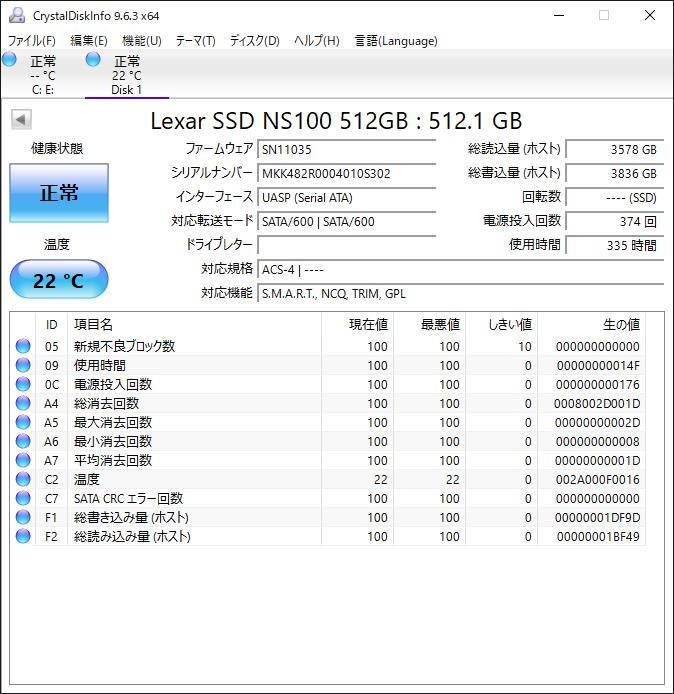
Task: Click the ID column header
Action: pyautogui.click(x=51, y=325)
